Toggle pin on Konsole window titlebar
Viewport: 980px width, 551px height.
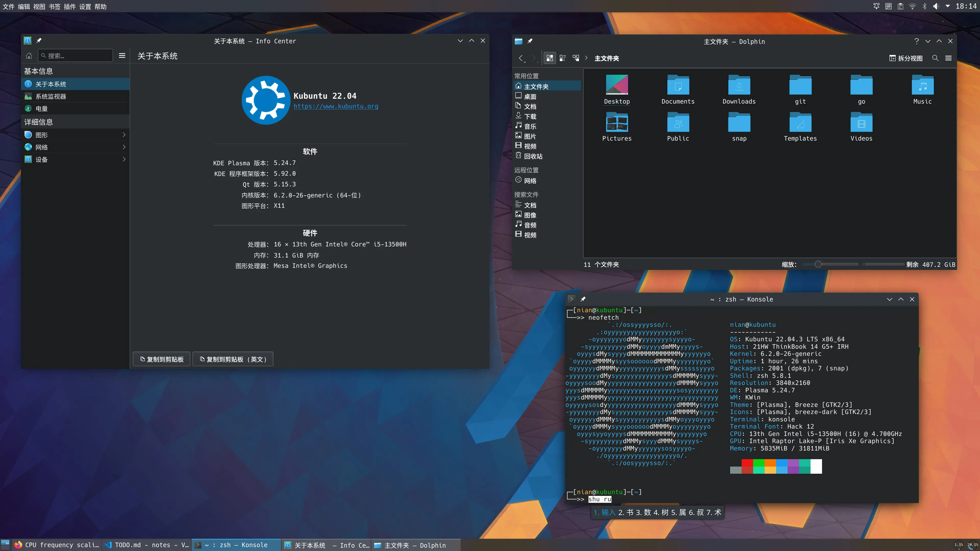click(583, 299)
